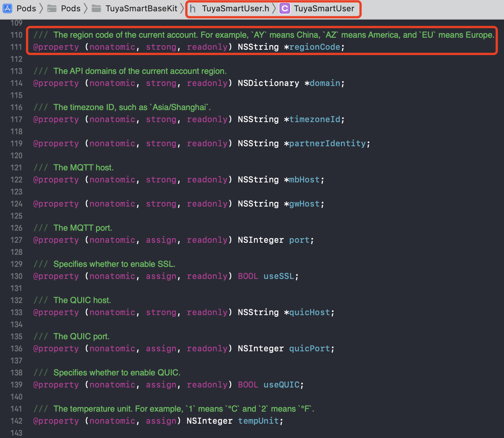Click line number 127 in the gutter
This screenshot has width=504, height=438.
click(x=17, y=240)
